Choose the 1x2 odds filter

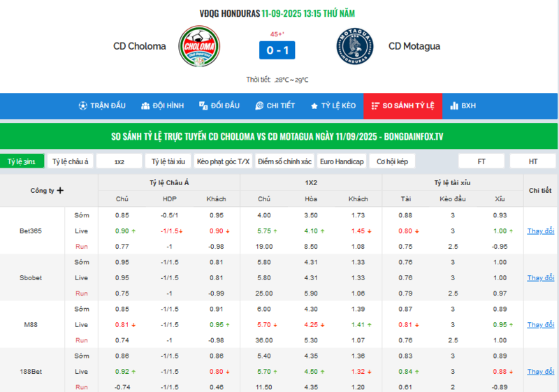[x=119, y=161]
